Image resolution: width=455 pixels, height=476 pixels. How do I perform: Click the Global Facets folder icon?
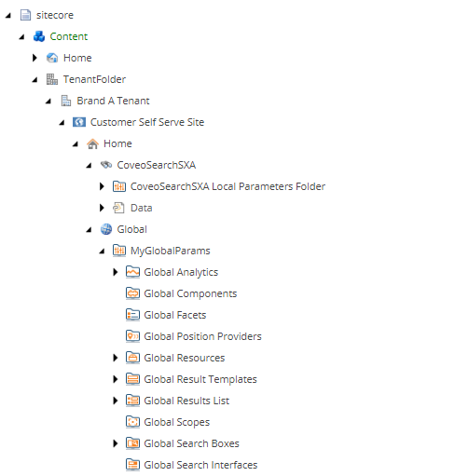click(132, 315)
